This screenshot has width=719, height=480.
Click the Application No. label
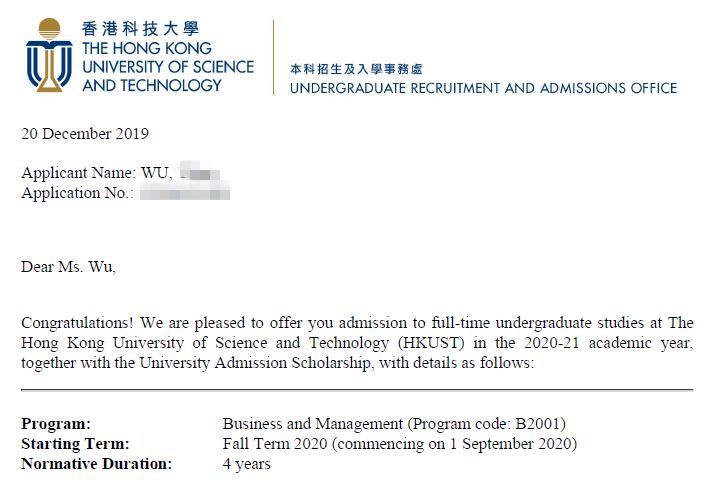pos(77,193)
